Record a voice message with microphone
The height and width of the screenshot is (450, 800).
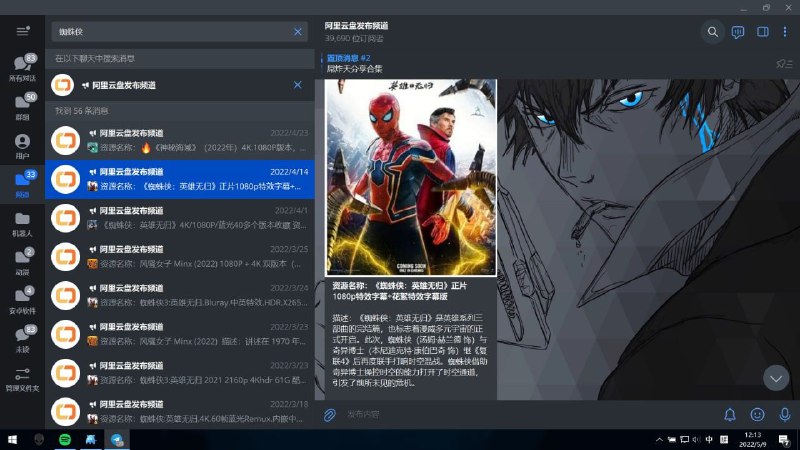pyautogui.click(x=785, y=414)
